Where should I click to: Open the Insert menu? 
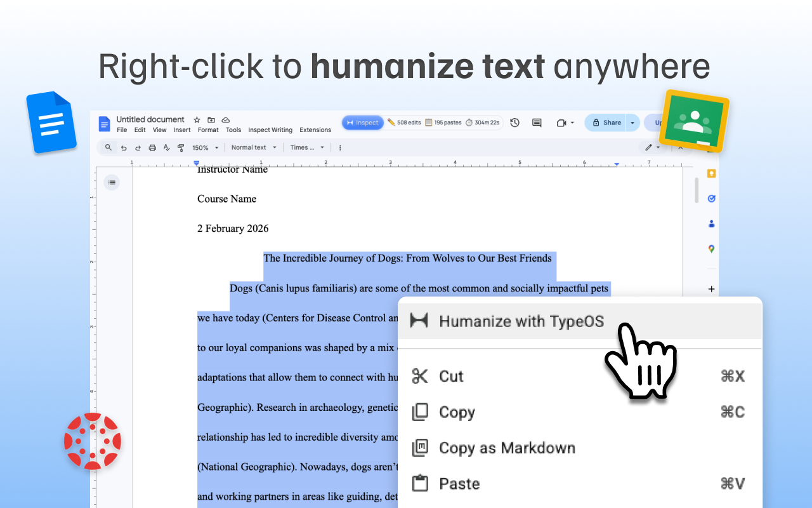click(x=182, y=130)
